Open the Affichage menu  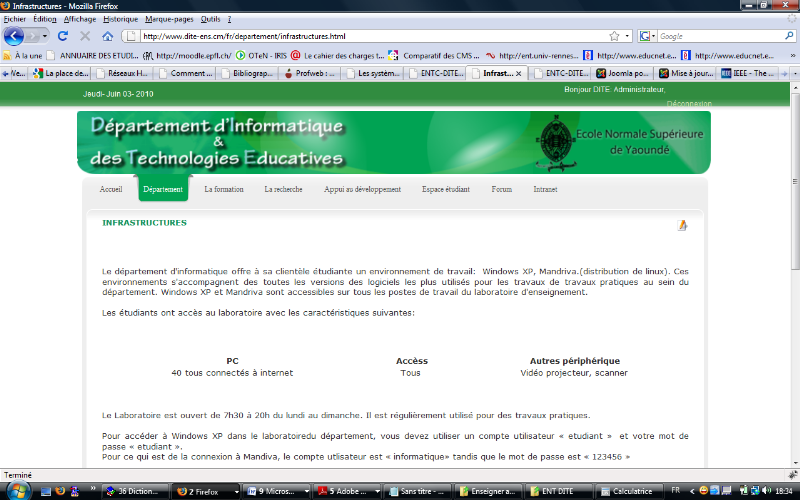tap(80, 19)
